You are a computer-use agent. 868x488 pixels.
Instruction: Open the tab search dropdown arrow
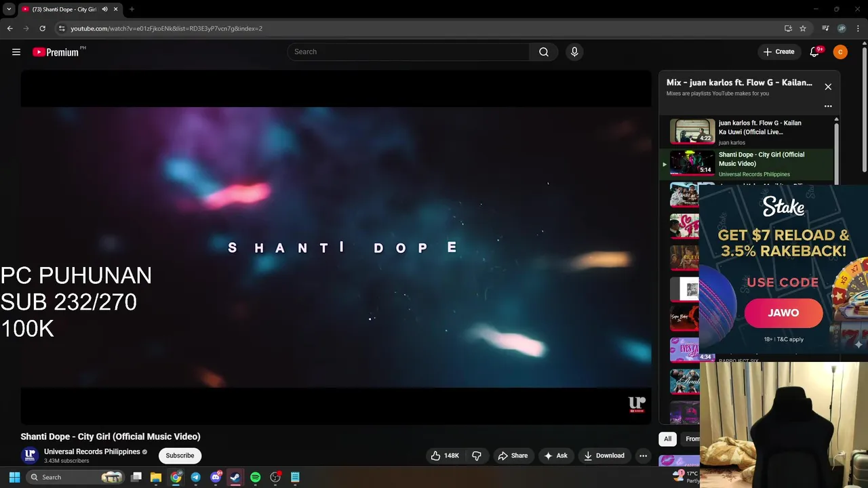click(9, 9)
